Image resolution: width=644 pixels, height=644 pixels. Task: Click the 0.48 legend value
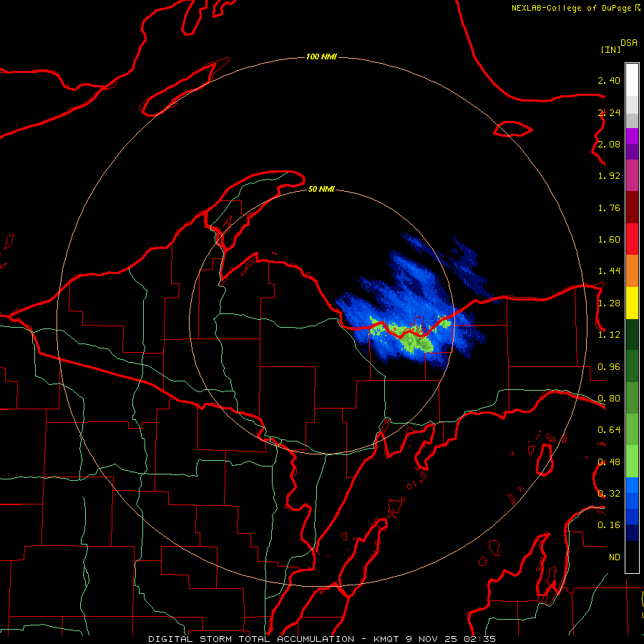point(609,462)
